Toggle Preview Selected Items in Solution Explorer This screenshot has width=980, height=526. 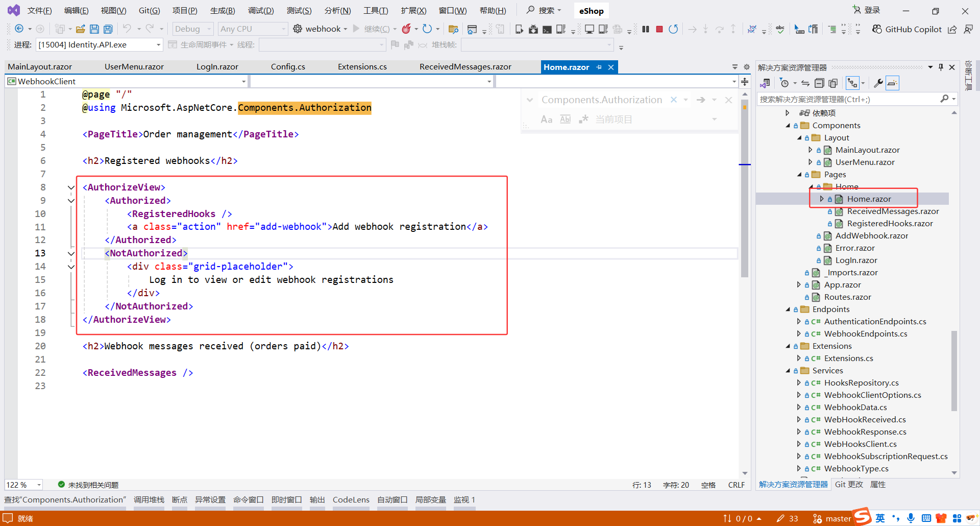[x=892, y=83]
